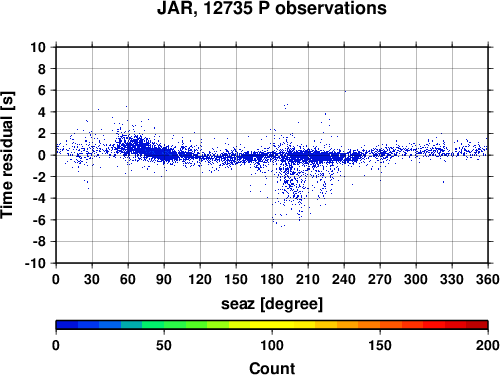Select the dark red end of colorbar

tap(477, 325)
